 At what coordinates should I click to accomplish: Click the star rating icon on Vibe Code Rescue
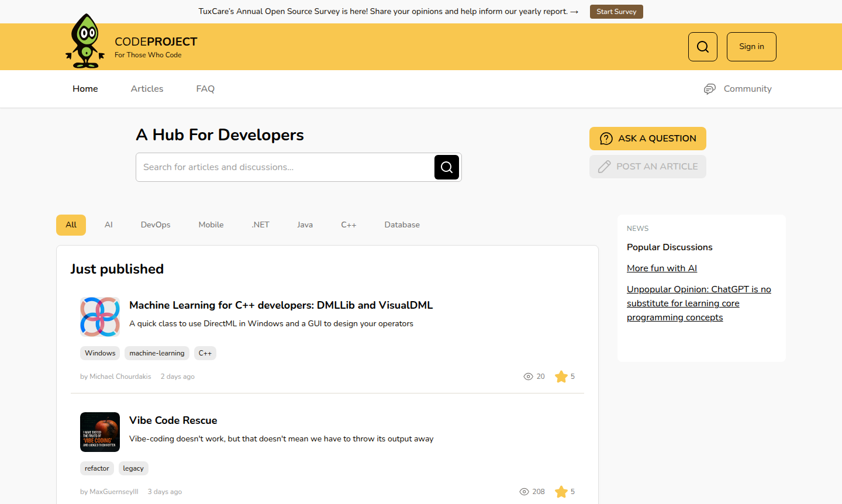pyautogui.click(x=563, y=492)
